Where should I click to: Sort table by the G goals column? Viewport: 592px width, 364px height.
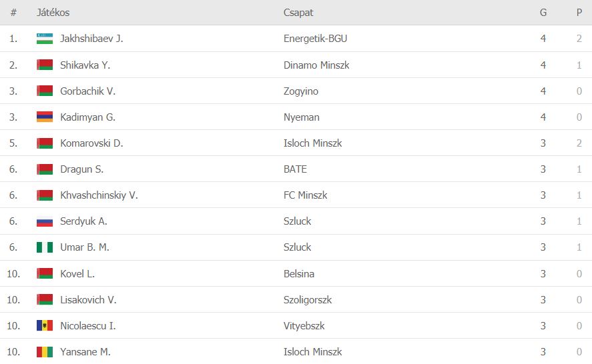pyautogui.click(x=543, y=13)
